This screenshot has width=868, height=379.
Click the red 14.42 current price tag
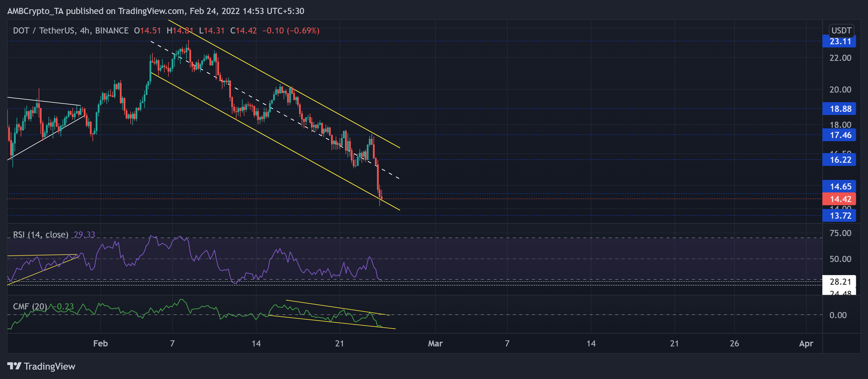[x=839, y=199]
